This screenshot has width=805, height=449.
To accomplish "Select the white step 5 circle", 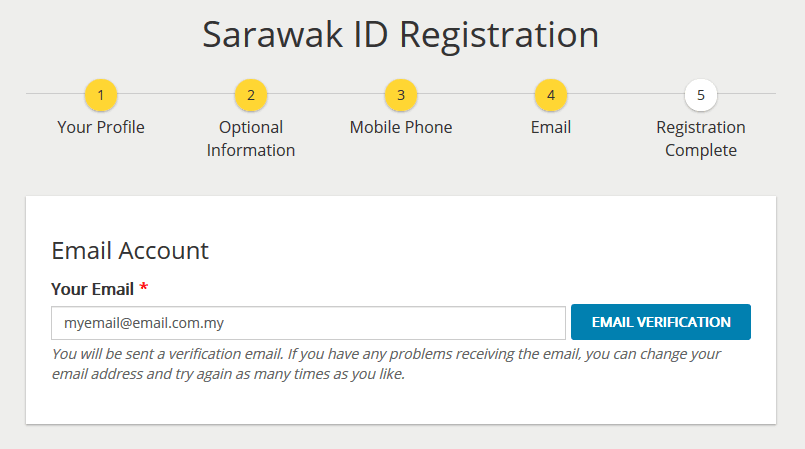I will point(701,95).
